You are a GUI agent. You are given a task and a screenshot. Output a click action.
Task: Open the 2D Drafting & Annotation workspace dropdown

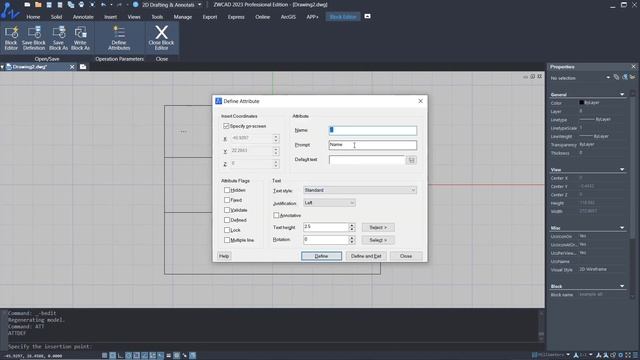pos(200,4)
